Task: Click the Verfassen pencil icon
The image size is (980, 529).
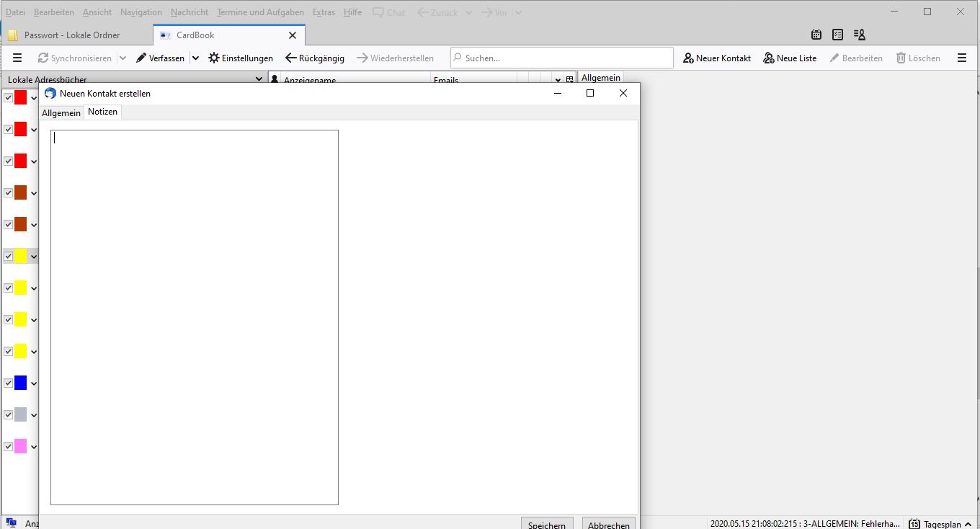Action: (x=141, y=58)
